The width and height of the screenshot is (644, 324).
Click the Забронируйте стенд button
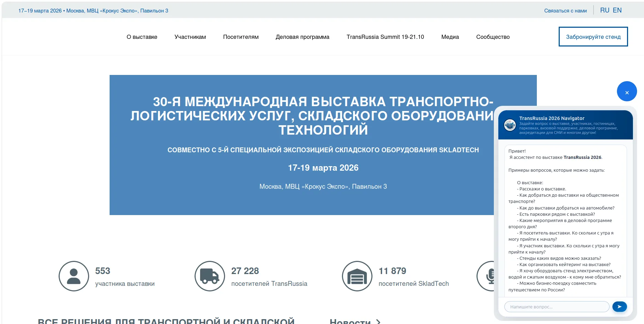pyautogui.click(x=593, y=36)
